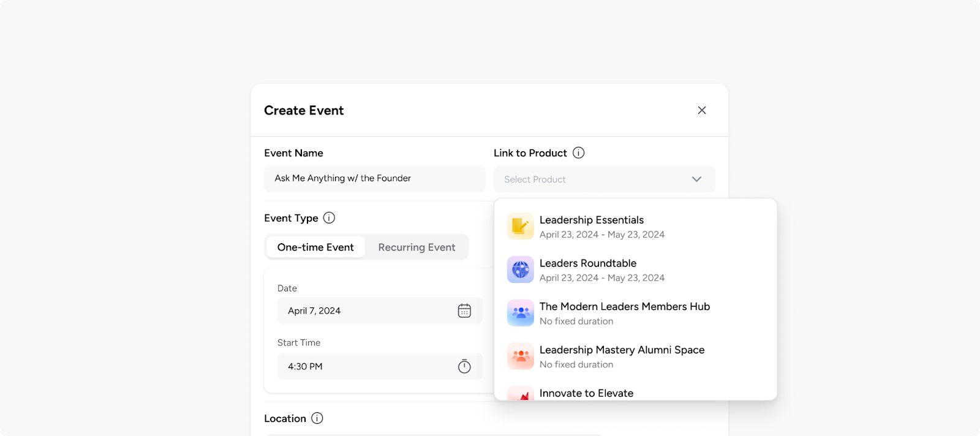Viewport: 980px width, 436px height.
Task: Click the Location info icon
Action: [x=317, y=418]
